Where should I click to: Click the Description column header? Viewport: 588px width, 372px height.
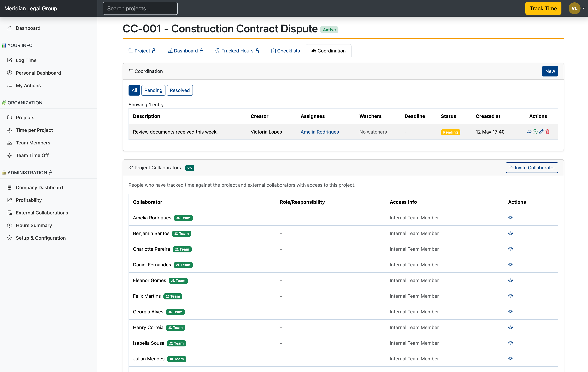point(146,116)
